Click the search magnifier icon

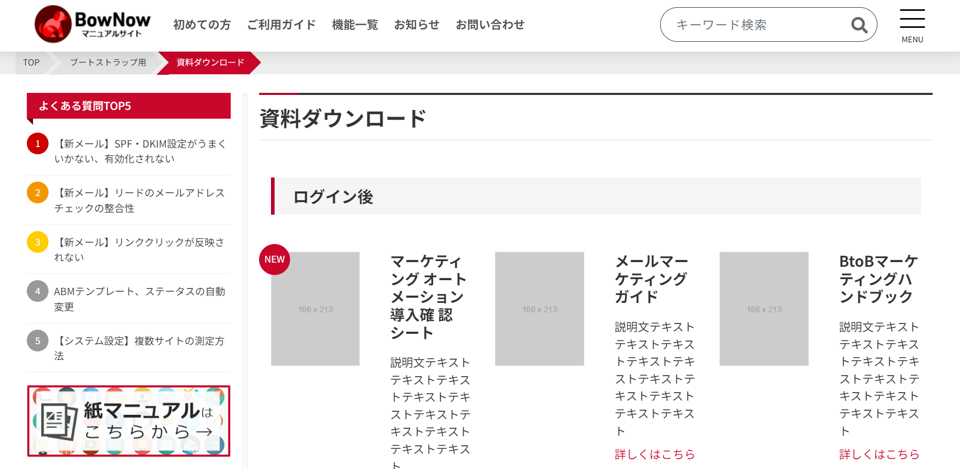point(859,25)
